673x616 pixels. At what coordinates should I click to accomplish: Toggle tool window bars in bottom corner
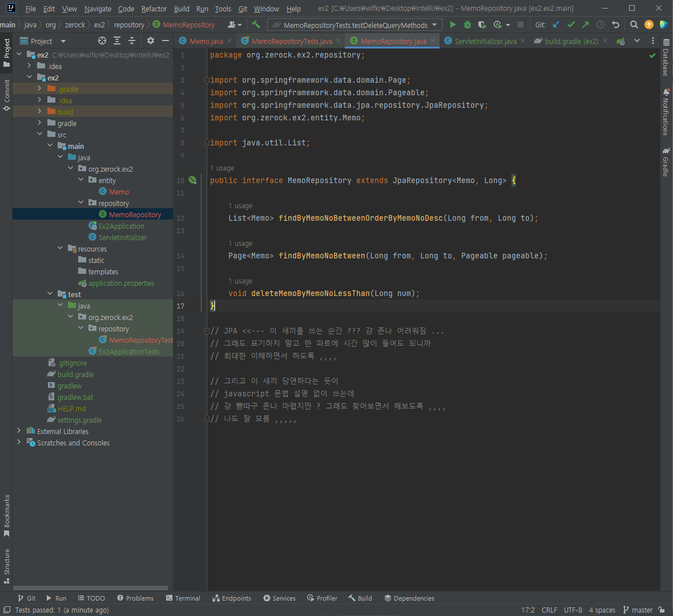pyautogui.click(x=7, y=610)
